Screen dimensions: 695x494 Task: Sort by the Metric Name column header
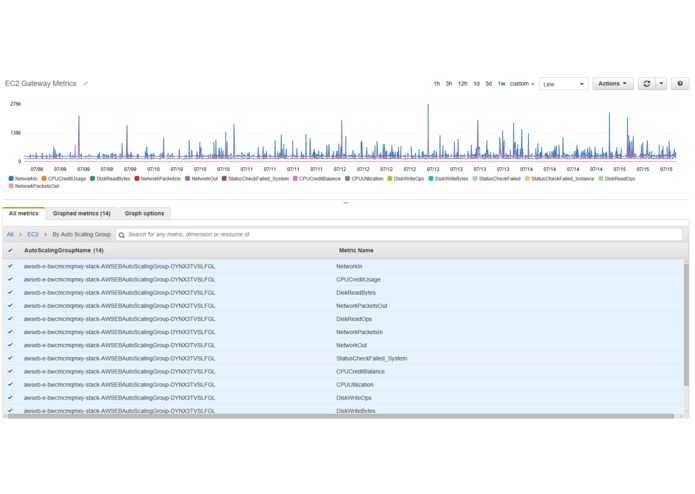pyautogui.click(x=356, y=250)
